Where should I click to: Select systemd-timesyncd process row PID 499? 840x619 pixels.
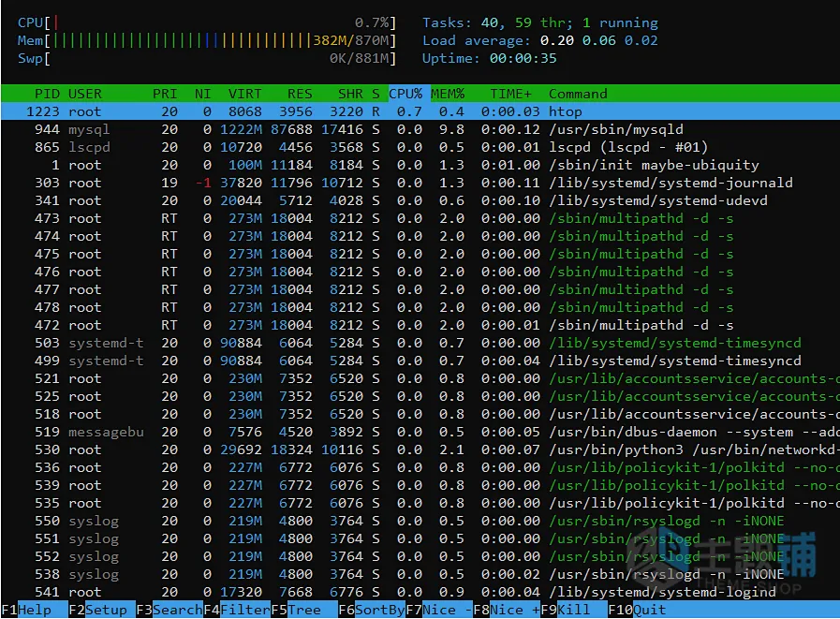point(420,361)
